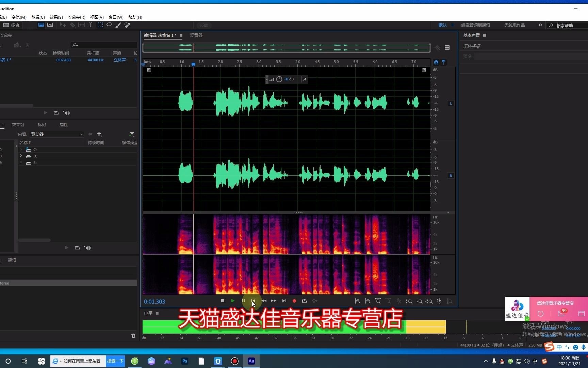Zoom out amplitude

368,301
